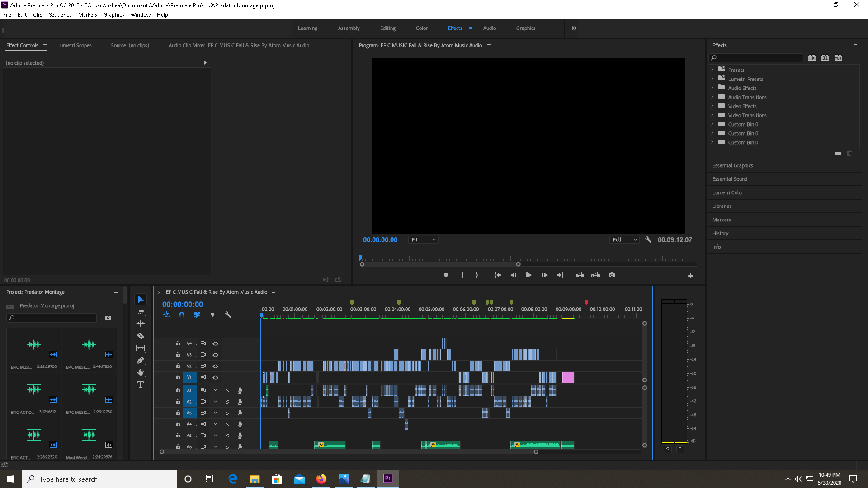
Task: Hide track V2 with eye icon
Action: [x=216, y=366]
